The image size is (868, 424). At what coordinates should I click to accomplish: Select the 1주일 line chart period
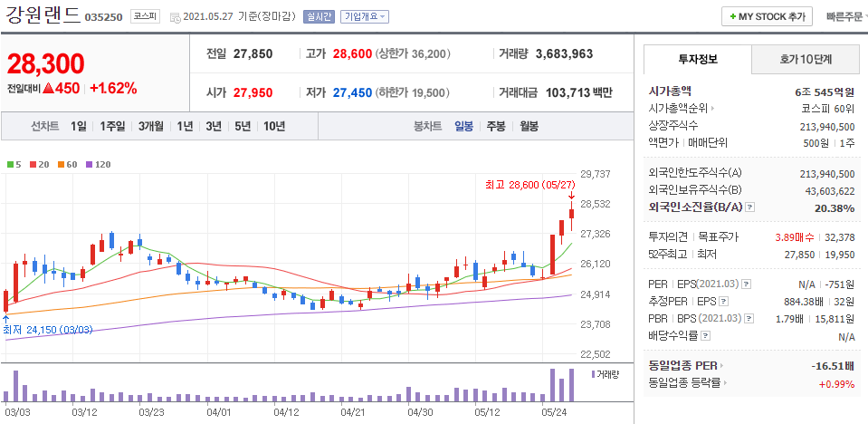[x=112, y=126]
